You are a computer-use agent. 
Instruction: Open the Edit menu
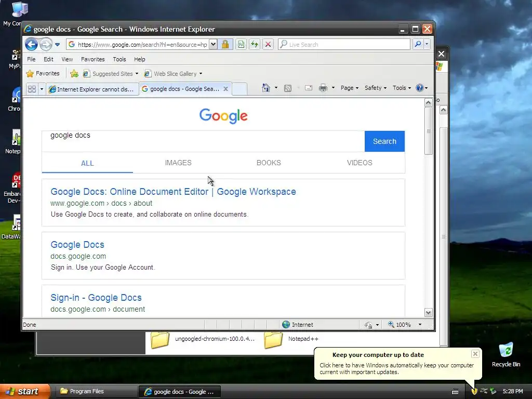pyautogui.click(x=48, y=59)
